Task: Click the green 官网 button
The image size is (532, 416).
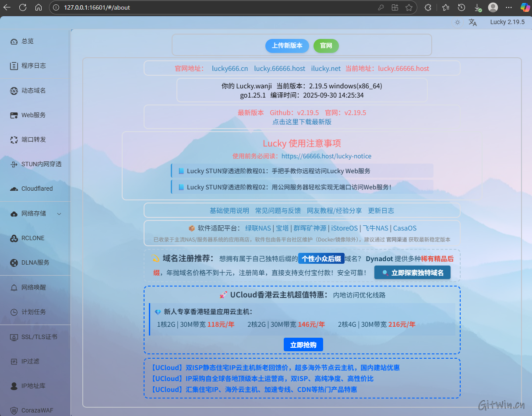Action: click(326, 45)
